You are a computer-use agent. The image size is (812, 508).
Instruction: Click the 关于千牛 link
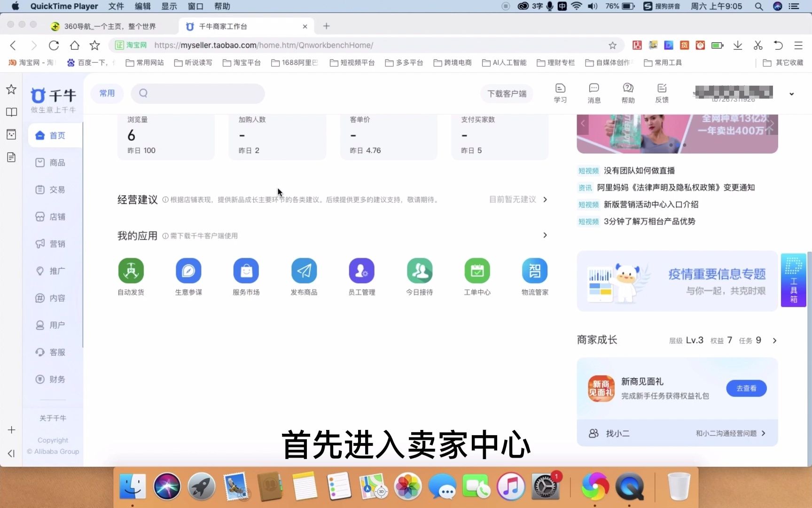coord(53,418)
